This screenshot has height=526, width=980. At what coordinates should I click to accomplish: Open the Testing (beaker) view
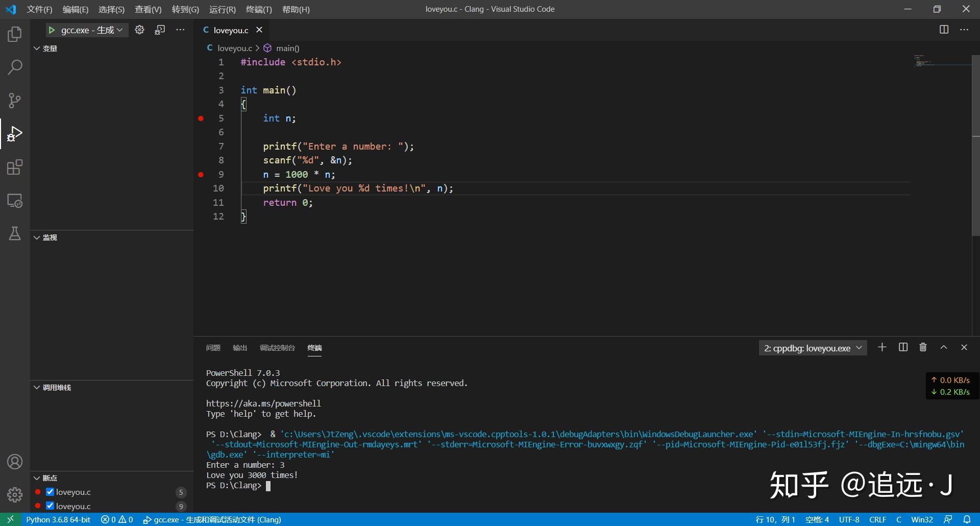(14, 233)
